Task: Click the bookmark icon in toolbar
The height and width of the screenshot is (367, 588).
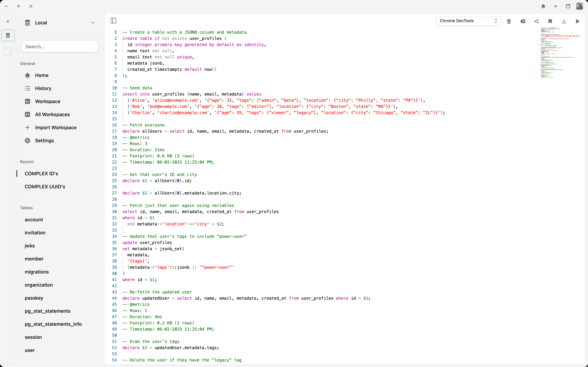Action: coord(550,21)
